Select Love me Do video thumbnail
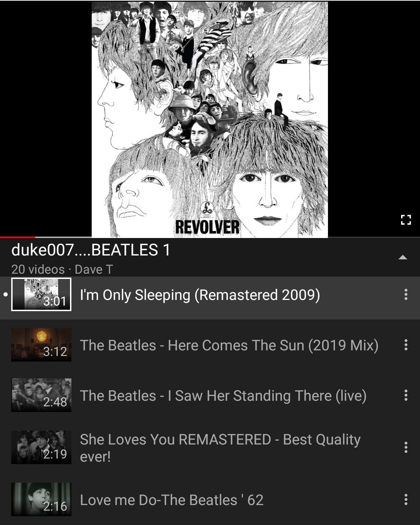 (x=41, y=499)
